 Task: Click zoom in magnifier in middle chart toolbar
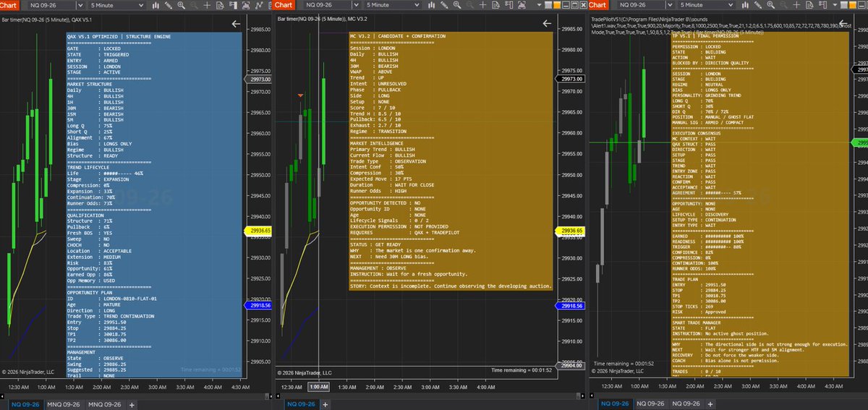(456, 5)
